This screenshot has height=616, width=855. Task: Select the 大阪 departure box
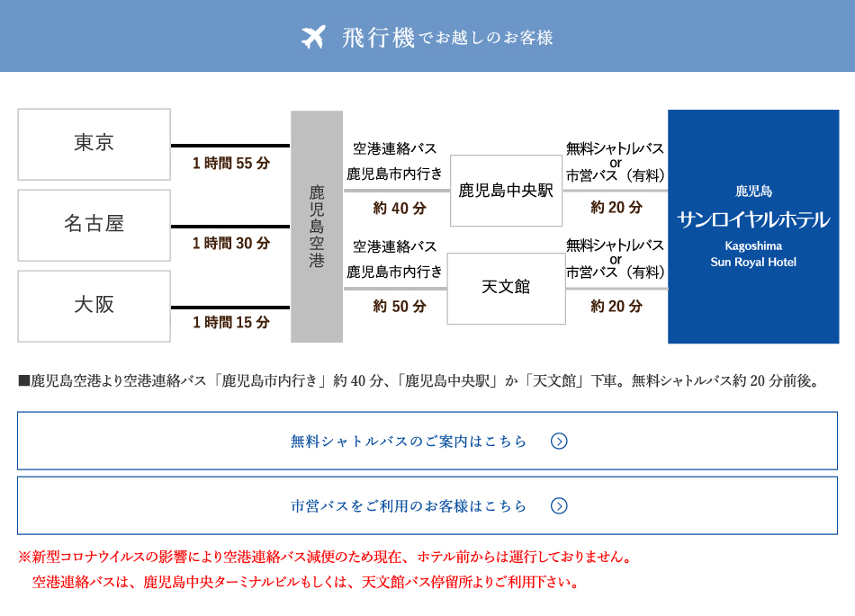pyautogui.click(x=94, y=306)
